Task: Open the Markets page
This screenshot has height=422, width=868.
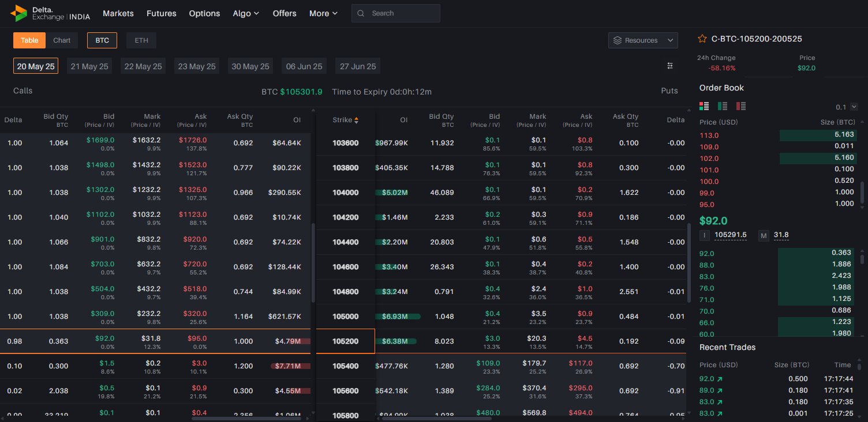Action: 118,13
